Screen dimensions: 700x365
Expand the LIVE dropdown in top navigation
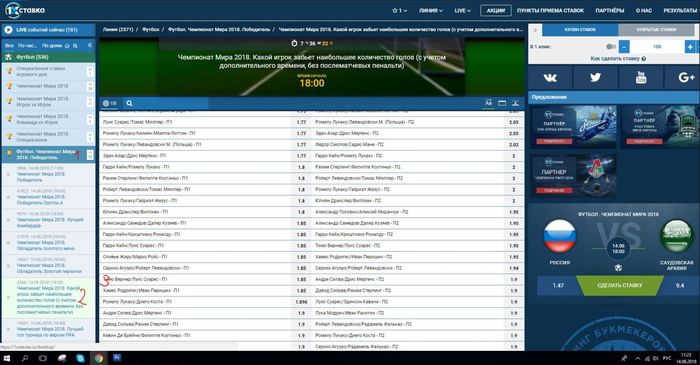pyautogui.click(x=462, y=10)
